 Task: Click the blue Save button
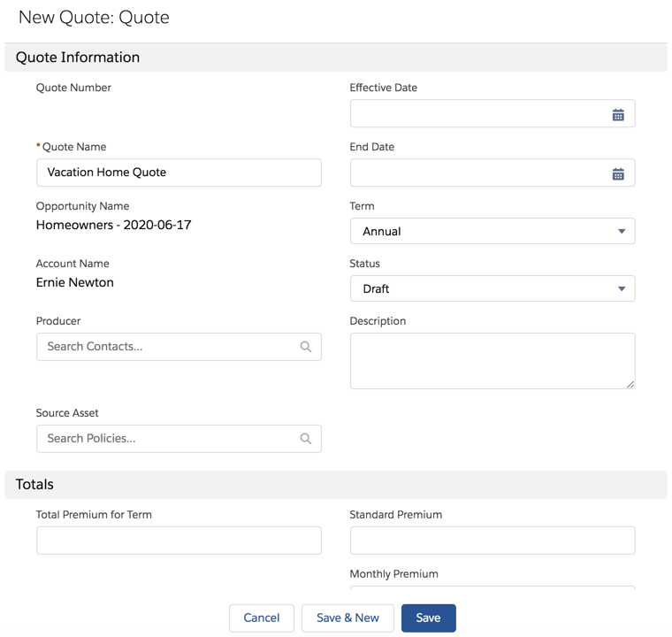coord(429,618)
